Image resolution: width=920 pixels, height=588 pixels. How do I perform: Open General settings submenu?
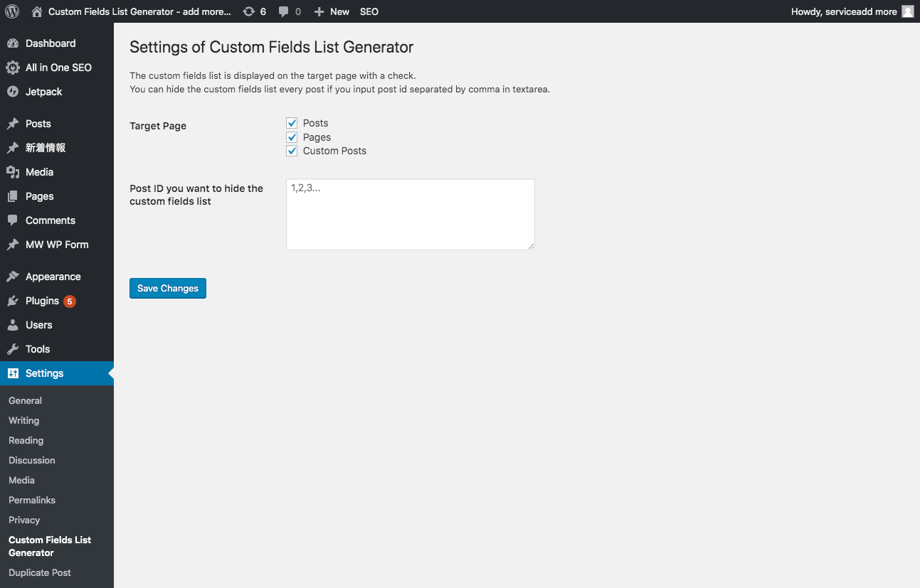pyautogui.click(x=26, y=400)
